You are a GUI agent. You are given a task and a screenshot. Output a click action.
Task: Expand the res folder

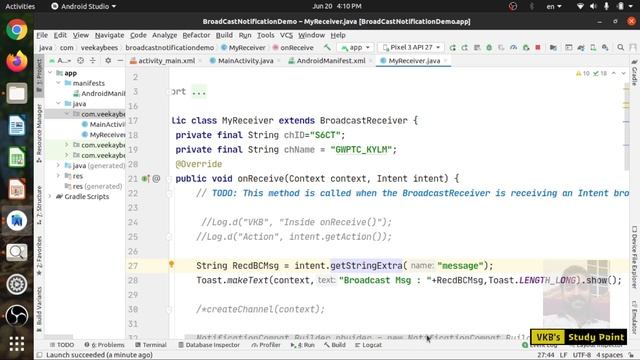click(58, 176)
